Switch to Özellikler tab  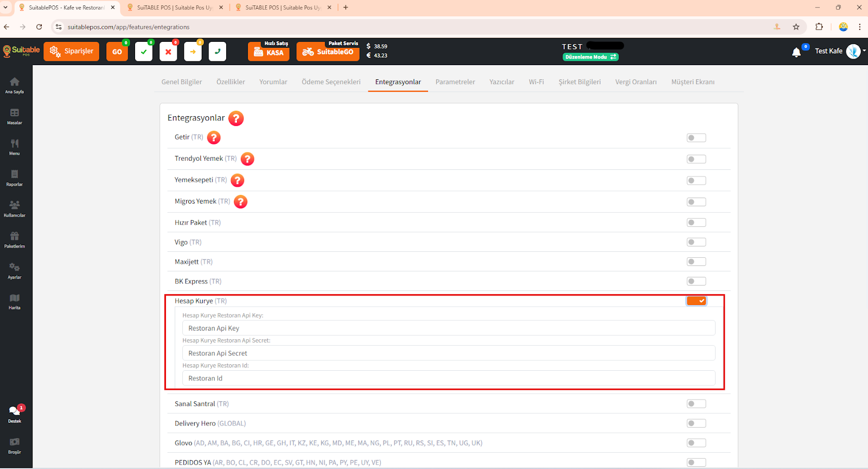click(x=231, y=82)
